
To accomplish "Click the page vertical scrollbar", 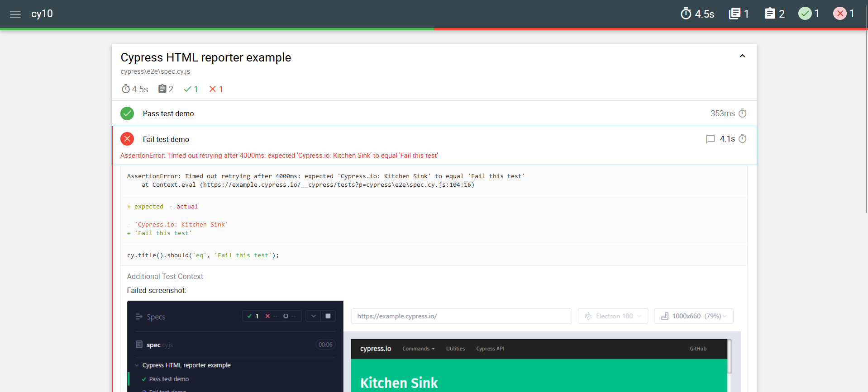I will coord(866,109).
